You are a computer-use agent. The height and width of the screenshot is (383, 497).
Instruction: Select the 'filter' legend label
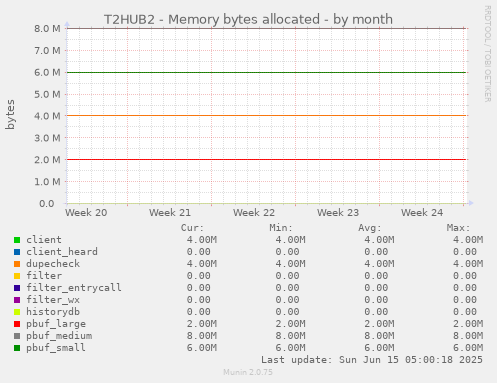click(x=44, y=276)
